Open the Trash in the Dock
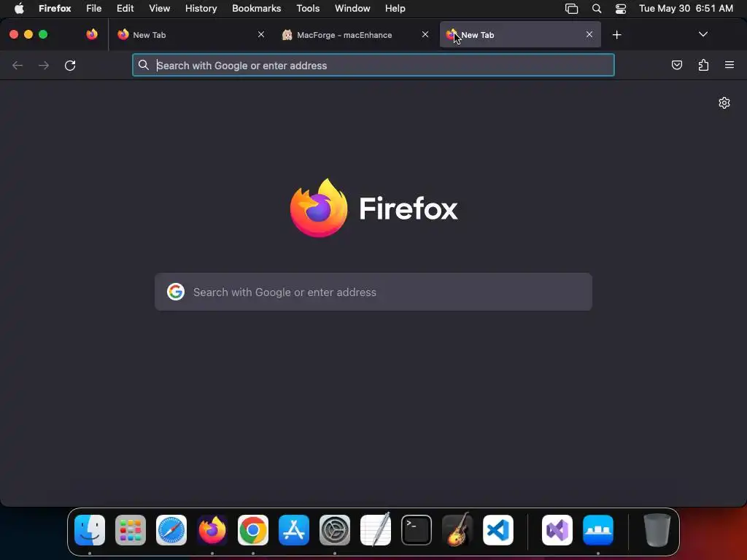The height and width of the screenshot is (560, 747). point(657,530)
